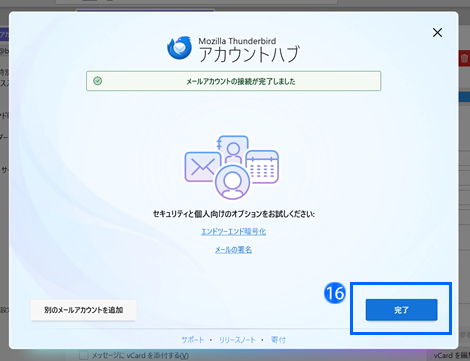Close the Account Hub dialog

coord(437,32)
